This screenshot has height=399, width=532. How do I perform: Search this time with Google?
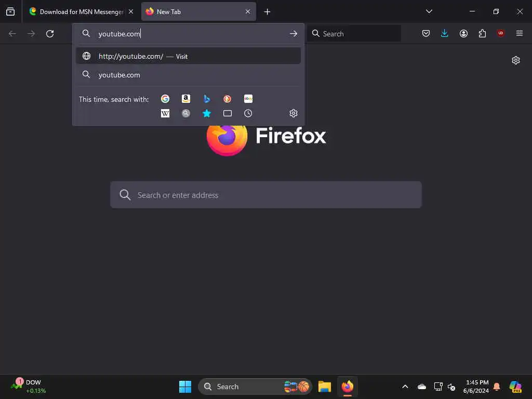(165, 99)
